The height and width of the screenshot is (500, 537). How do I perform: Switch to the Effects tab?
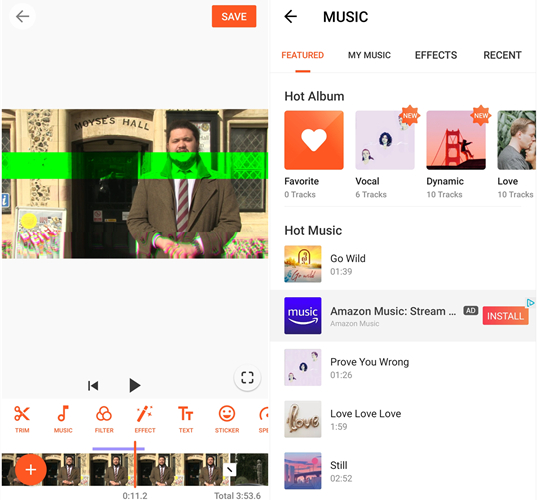(x=436, y=55)
